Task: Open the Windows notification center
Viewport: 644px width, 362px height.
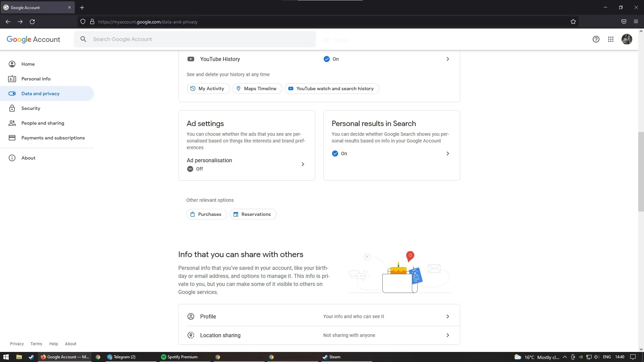Action: tap(633, 357)
